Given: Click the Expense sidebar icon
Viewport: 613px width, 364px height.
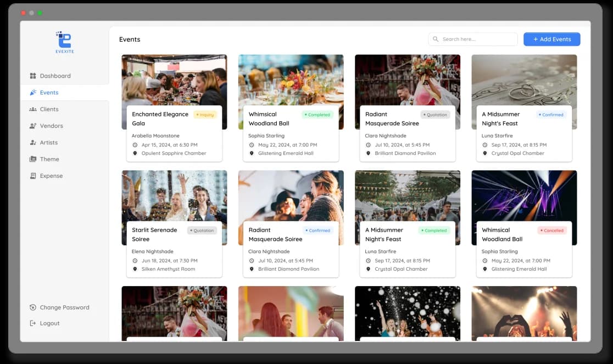Looking at the screenshot, I should 34,176.
